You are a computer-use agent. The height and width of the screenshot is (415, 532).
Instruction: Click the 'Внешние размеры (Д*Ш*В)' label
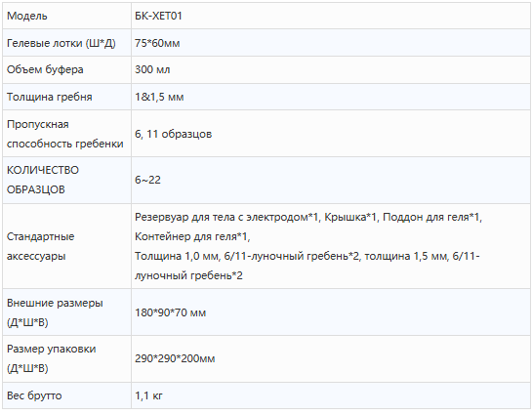click(55, 312)
